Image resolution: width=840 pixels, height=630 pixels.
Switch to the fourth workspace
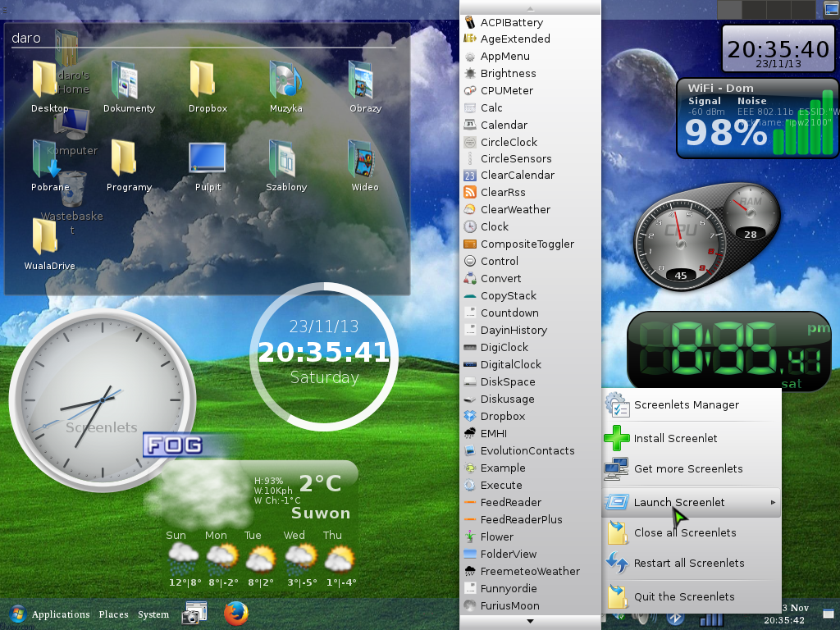click(801, 8)
